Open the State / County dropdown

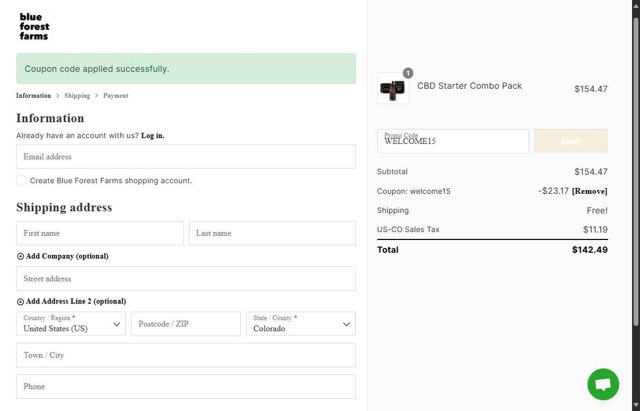coord(301,324)
